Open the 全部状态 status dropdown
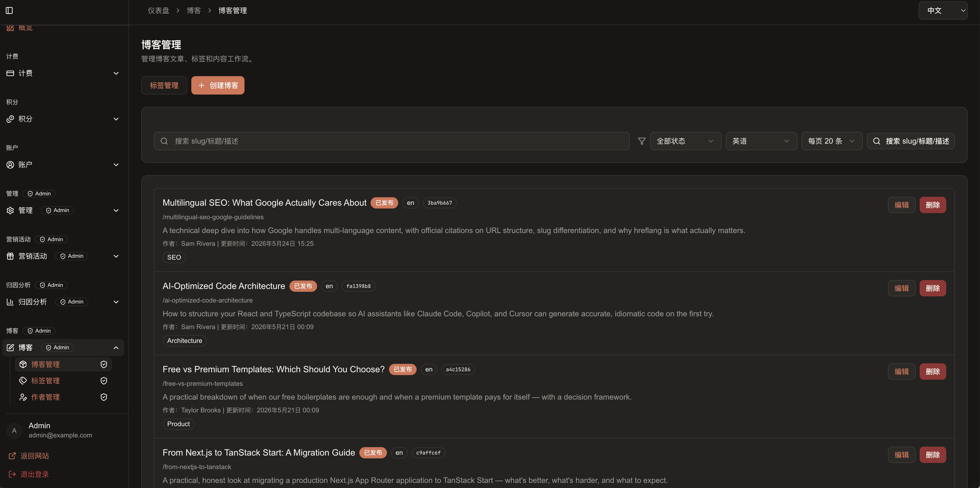Viewport: 980px width, 488px height. [686, 141]
